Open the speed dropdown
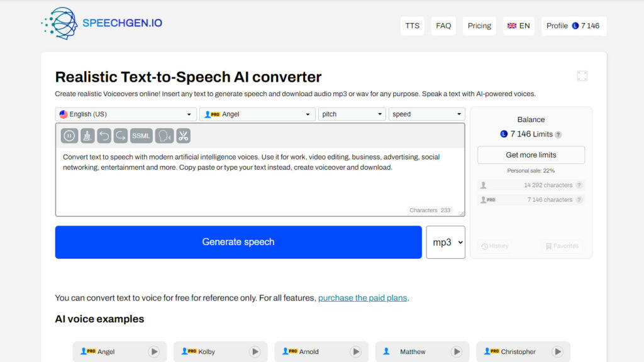Screen dimensions: 644x362 [x=426, y=114]
